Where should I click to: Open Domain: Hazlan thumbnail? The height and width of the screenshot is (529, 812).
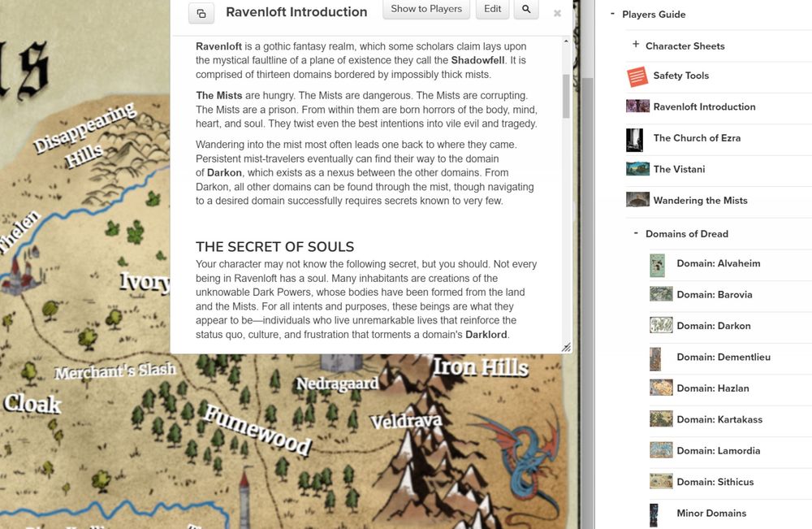pyautogui.click(x=661, y=388)
